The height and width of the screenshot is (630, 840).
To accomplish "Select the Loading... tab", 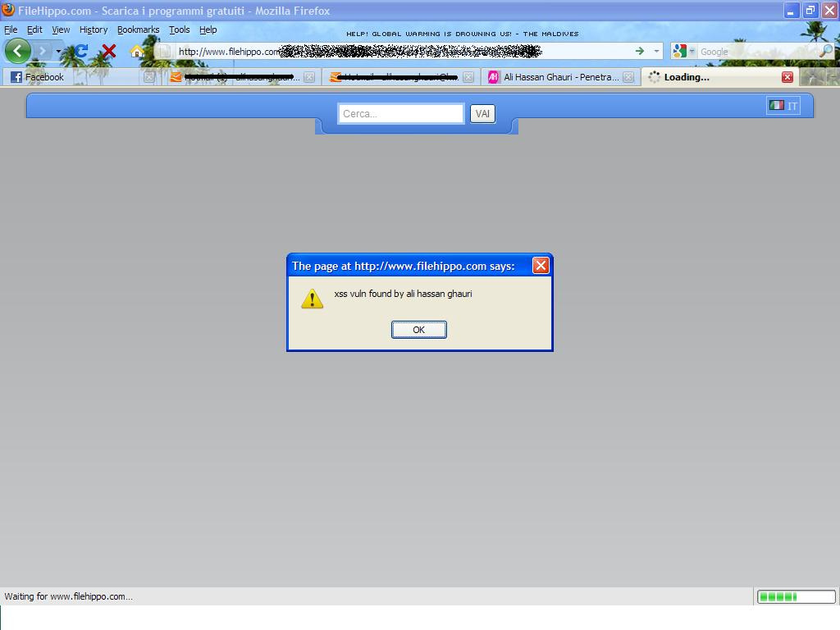I will (719, 77).
